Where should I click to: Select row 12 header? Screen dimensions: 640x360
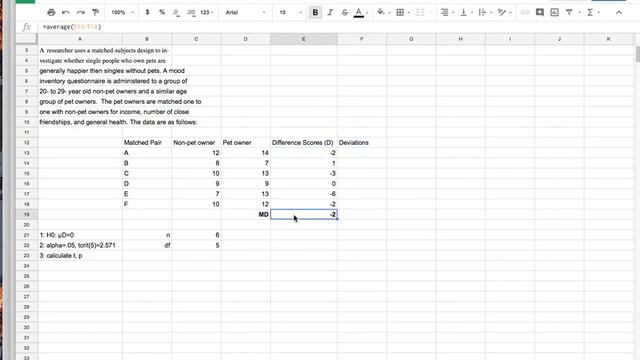tap(27, 143)
